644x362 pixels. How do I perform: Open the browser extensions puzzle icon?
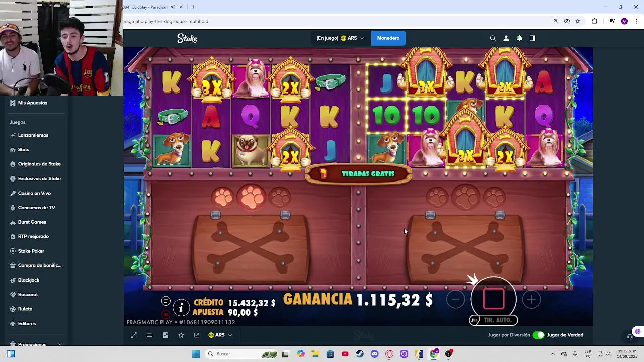[x=595, y=21]
